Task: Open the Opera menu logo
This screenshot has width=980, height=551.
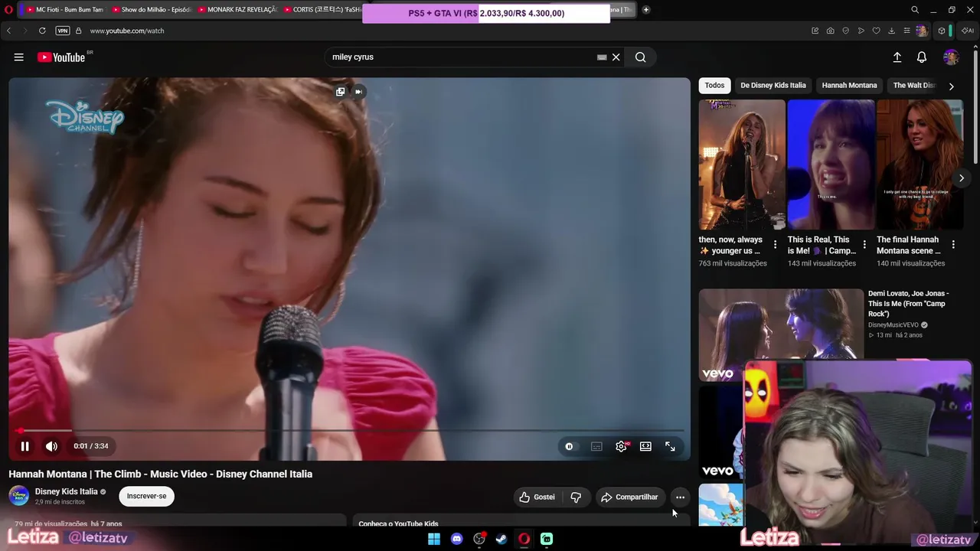Action: click(8, 10)
